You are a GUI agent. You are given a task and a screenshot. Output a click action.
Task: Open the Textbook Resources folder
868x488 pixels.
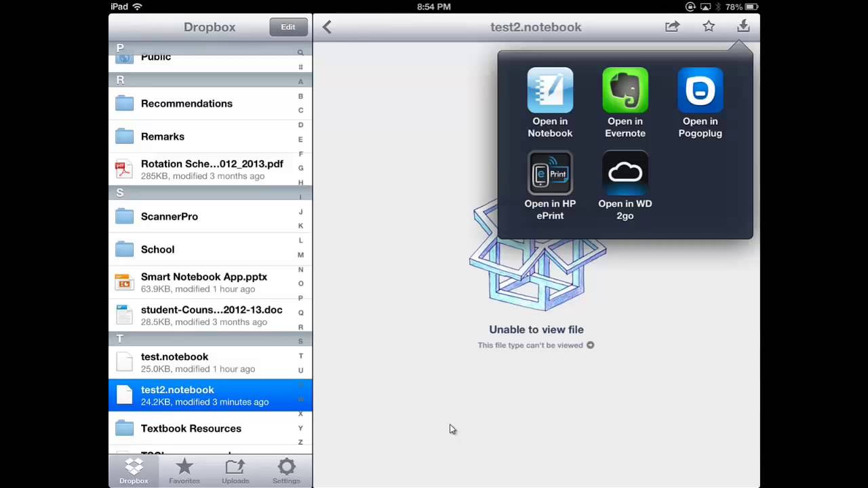click(210, 428)
